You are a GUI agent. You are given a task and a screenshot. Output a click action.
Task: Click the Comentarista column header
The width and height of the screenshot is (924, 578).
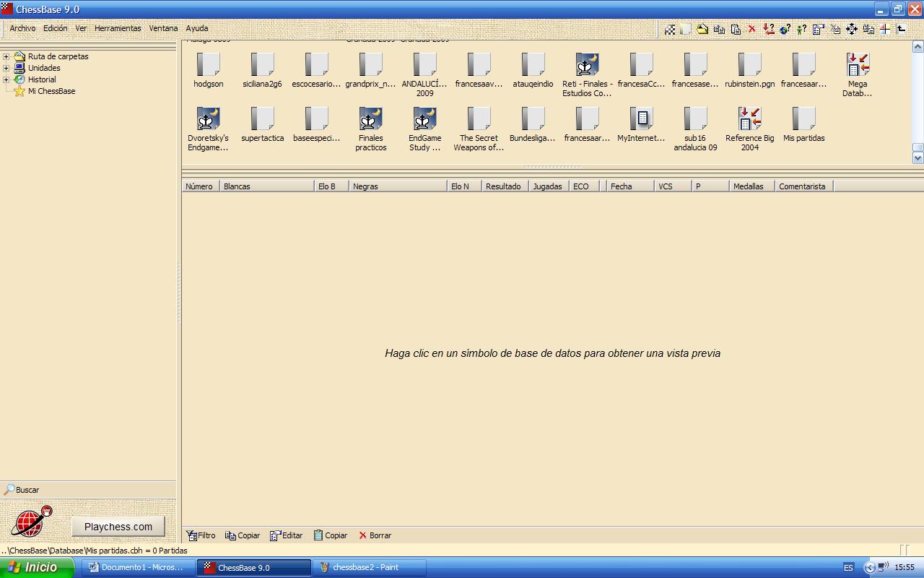pyautogui.click(x=804, y=186)
